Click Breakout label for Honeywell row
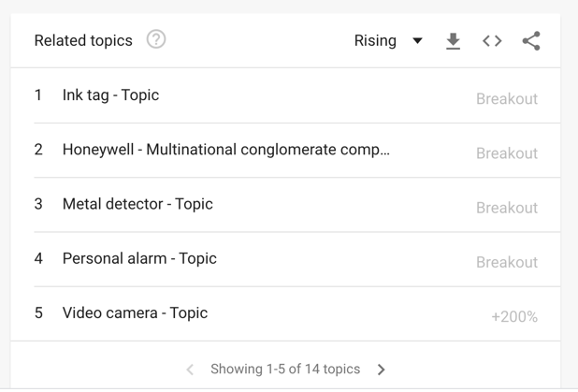Viewport: 578px width, 392px height. pos(507,153)
